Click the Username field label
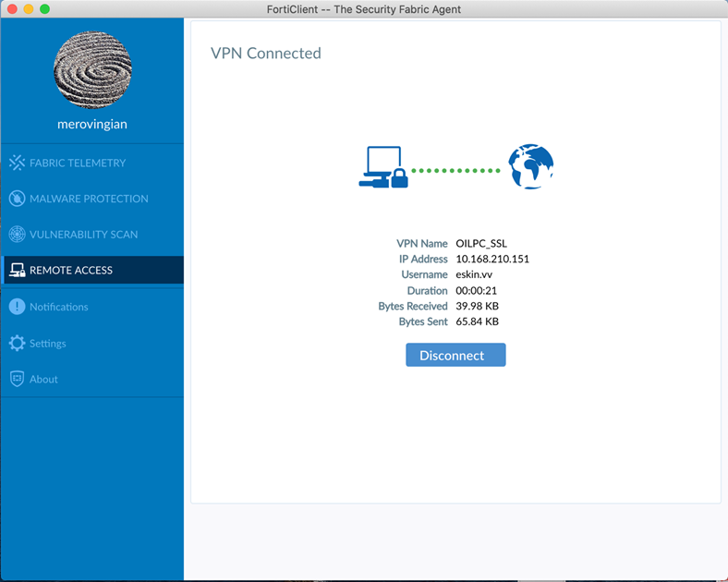 pyautogui.click(x=424, y=274)
